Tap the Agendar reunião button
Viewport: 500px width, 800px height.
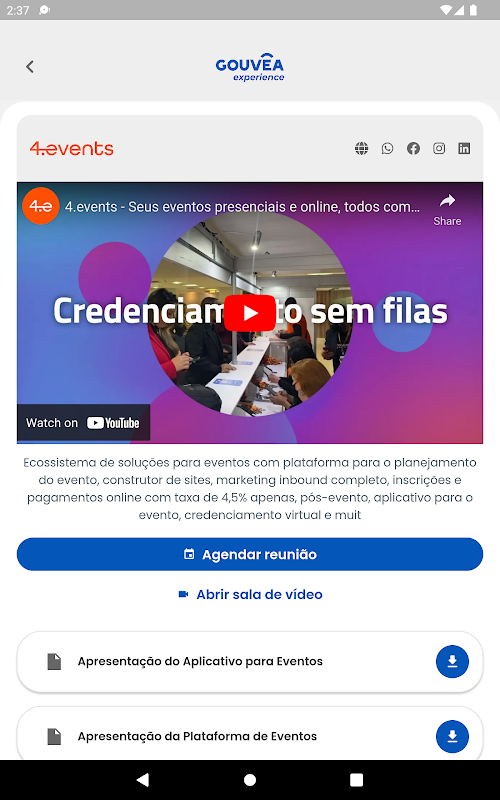point(250,554)
